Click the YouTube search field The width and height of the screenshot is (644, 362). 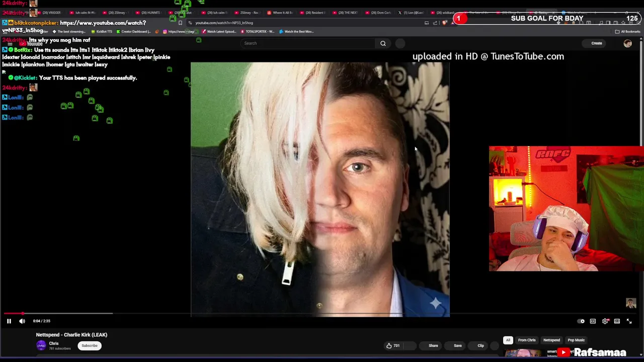[x=308, y=43]
